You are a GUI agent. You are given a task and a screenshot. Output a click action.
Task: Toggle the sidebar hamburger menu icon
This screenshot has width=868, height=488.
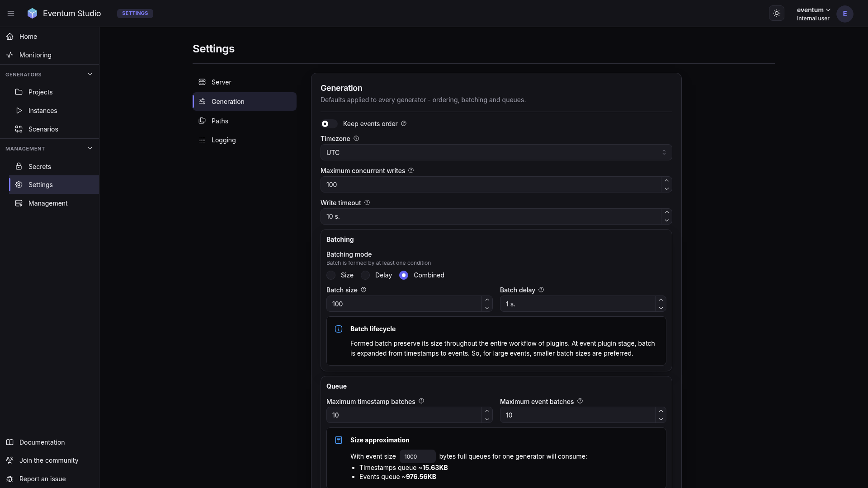pyautogui.click(x=11, y=14)
